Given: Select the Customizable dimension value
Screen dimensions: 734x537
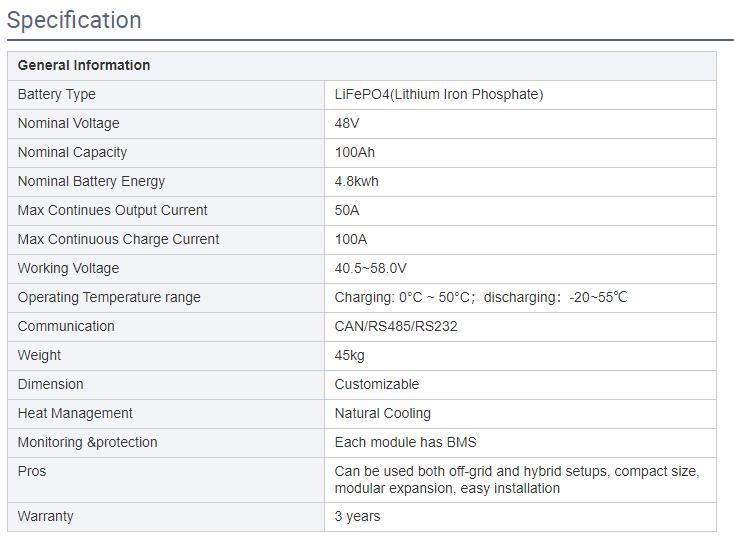Looking at the screenshot, I should (377, 384).
